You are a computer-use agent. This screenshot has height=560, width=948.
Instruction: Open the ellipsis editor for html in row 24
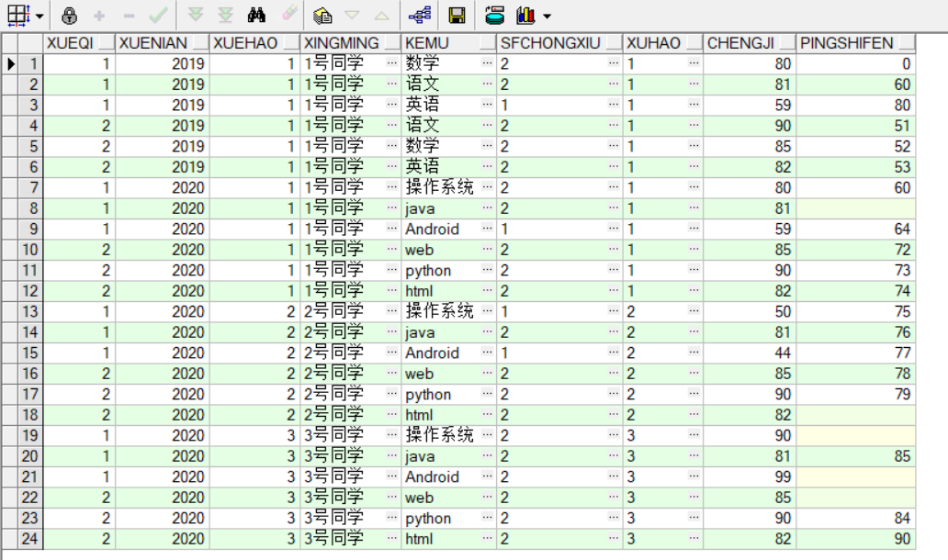(x=487, y=538)
